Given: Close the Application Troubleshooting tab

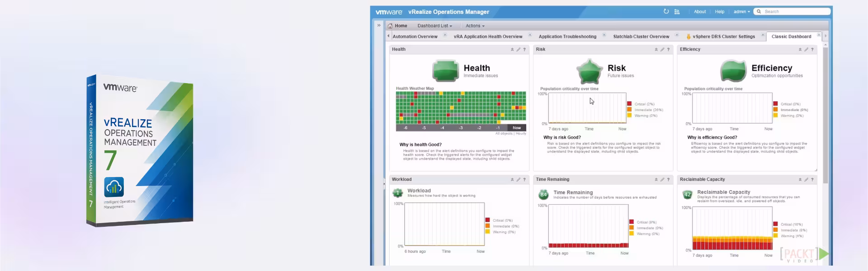Looking at the screenshot, I should coord(604,35).
